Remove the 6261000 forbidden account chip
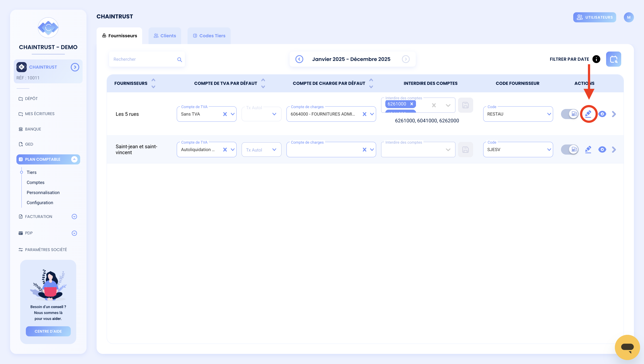644x364 pixels. coord(412,104)
